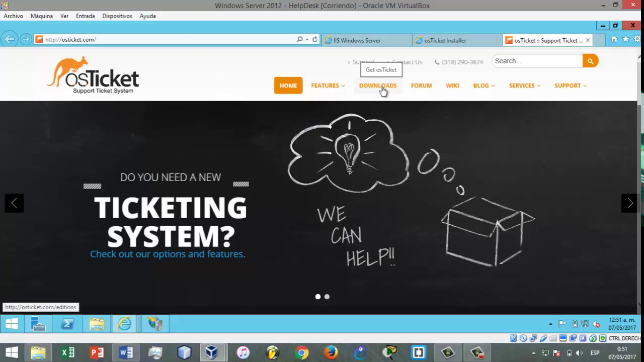
Task: Click the host volume speaker icon
Action: click(579, 353)
